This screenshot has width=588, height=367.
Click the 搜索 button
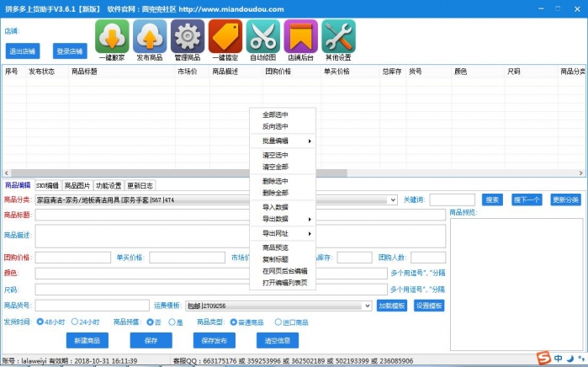tap(492, 199)
